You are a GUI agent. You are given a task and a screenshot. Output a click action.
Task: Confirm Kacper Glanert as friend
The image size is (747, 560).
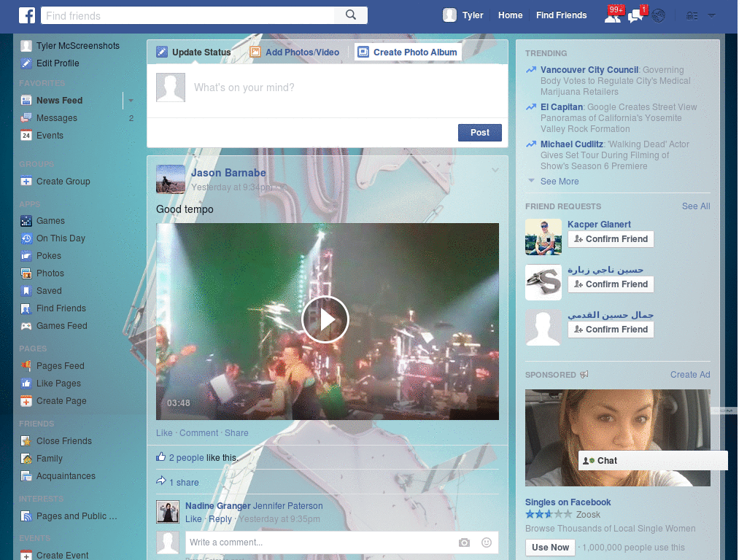point(611,239)
